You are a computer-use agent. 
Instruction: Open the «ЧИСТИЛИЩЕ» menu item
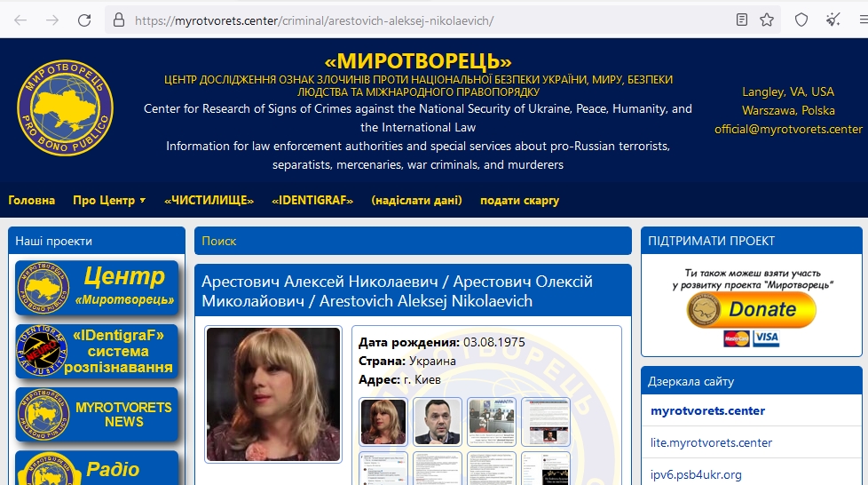click(x=209, y=200)
